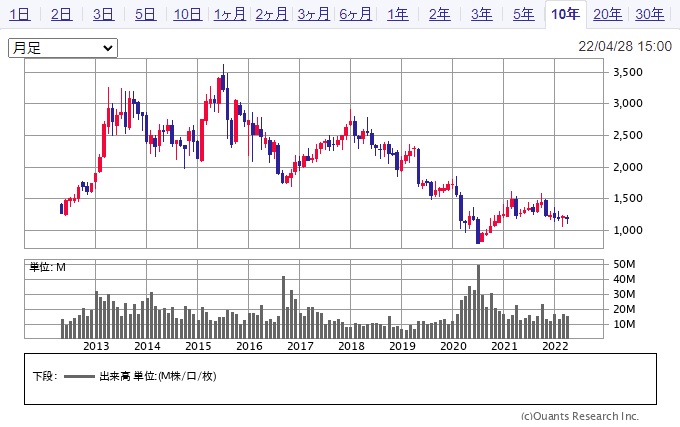Viewport: 680px width, 427px height.
Task: Click the 2017 year axis label
Action: pyautogui.click(x=300, y=346)
